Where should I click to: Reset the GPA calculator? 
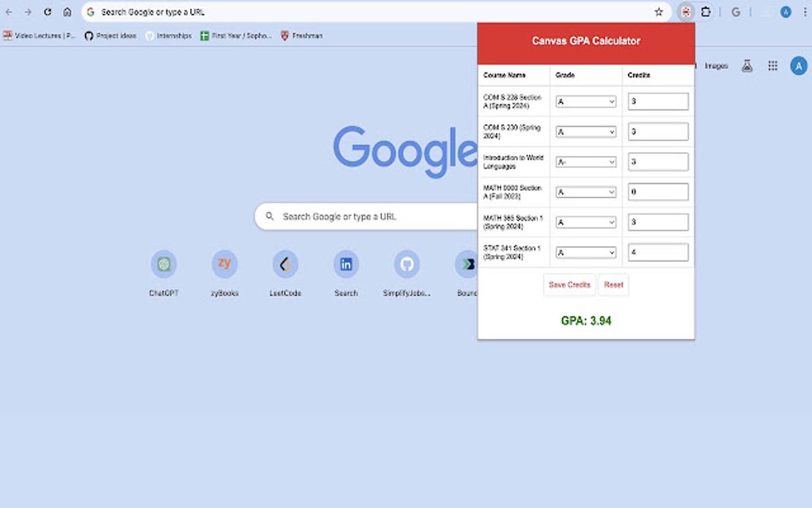click(613, 284)
